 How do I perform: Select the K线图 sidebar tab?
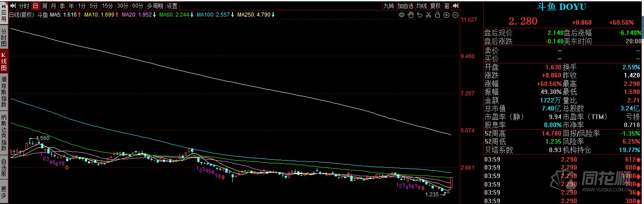[4, 62]
